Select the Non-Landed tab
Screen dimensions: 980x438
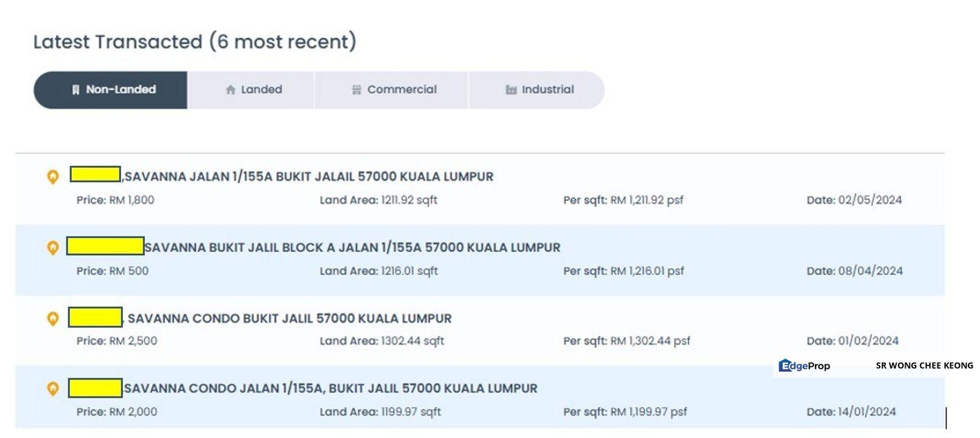pos(111,89)
